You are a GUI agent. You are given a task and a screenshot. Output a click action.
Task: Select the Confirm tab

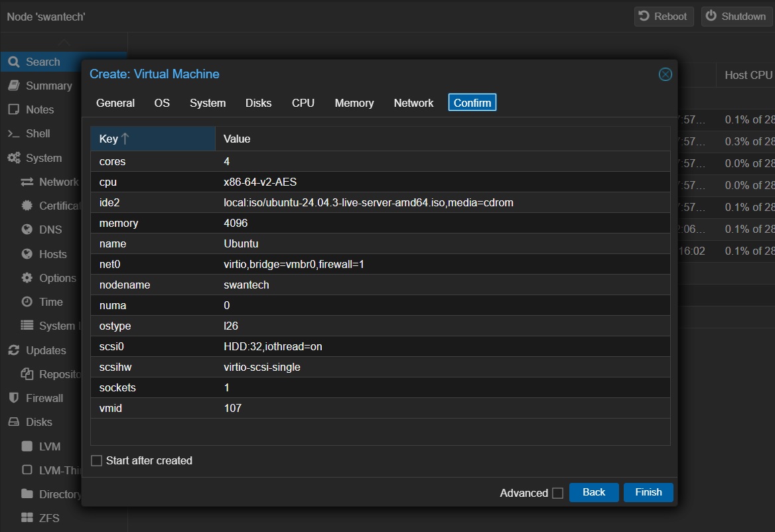[472, 103]
